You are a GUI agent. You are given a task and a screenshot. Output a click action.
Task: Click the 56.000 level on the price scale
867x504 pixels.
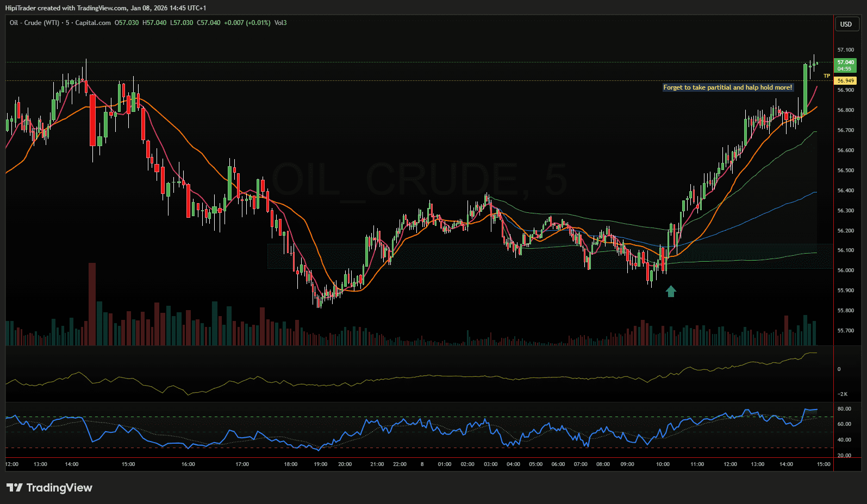point(845,270)
